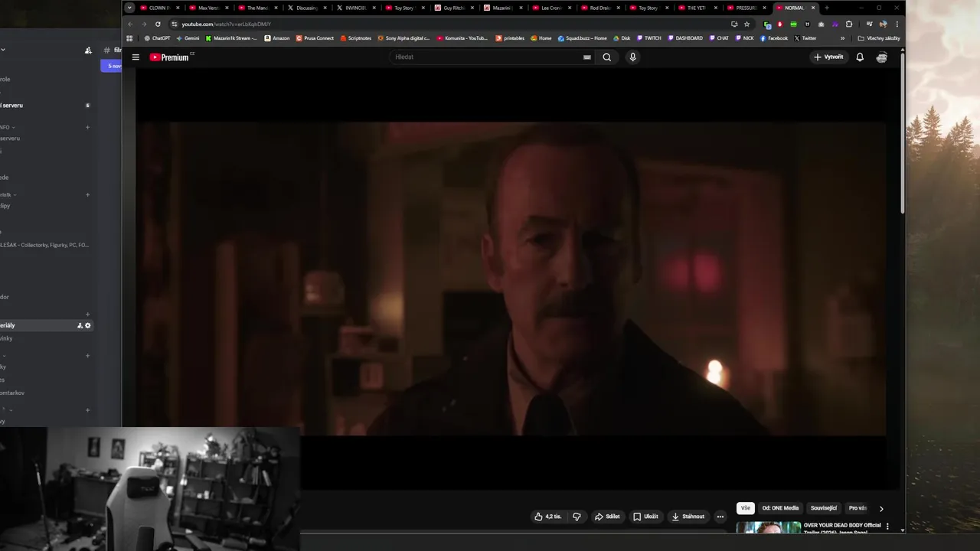Add channel plus next to INFO category

coord(87,127)
